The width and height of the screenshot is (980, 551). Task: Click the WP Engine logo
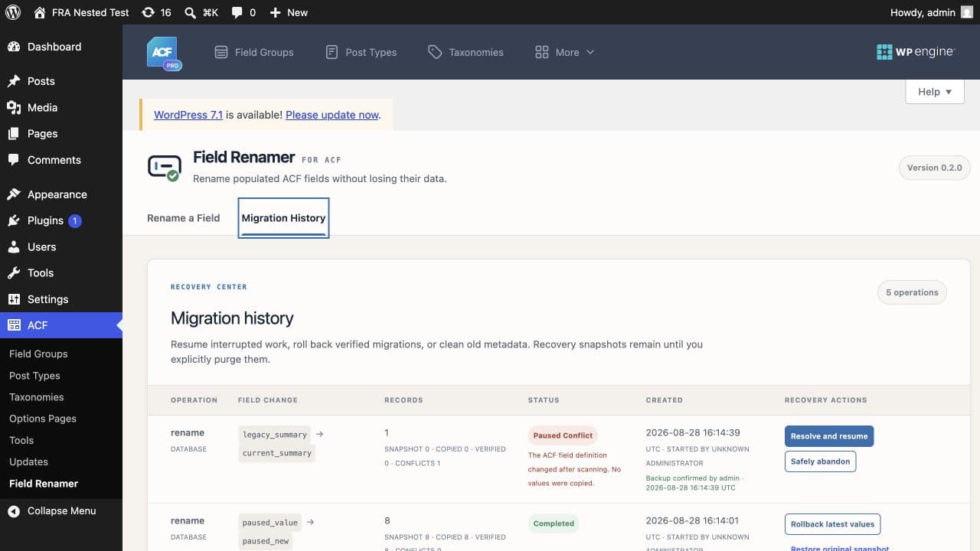coord(916,52)
